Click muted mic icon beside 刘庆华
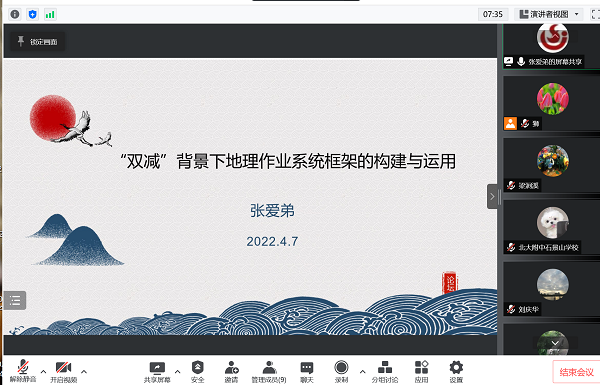 click(511, 309)
